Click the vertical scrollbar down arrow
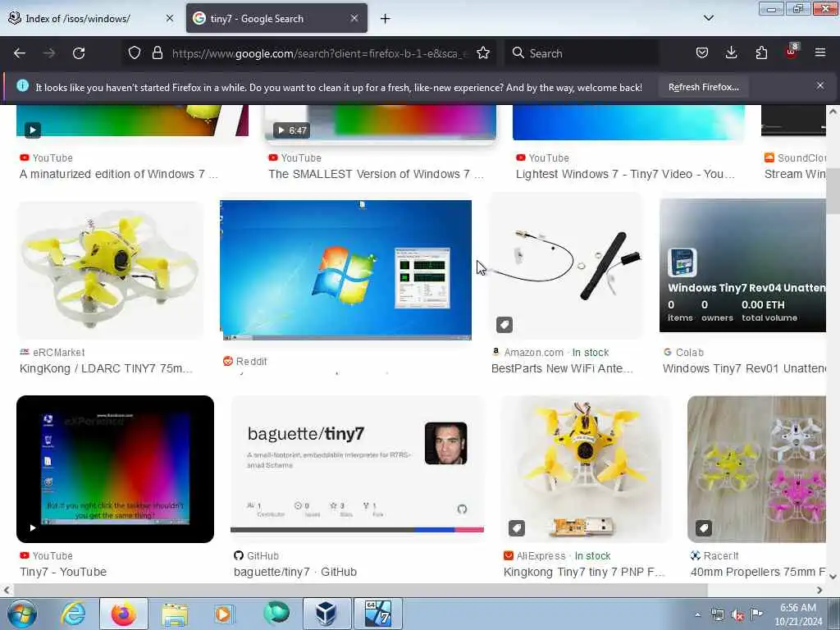 tap(833, 577)
